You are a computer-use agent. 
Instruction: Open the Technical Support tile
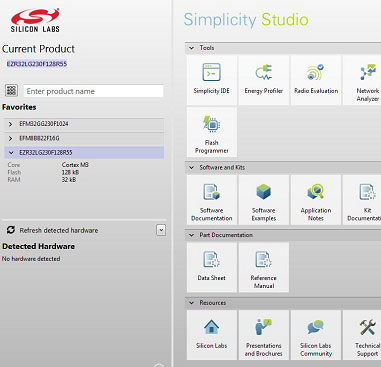pyautogui.click(x=362, y=335)
